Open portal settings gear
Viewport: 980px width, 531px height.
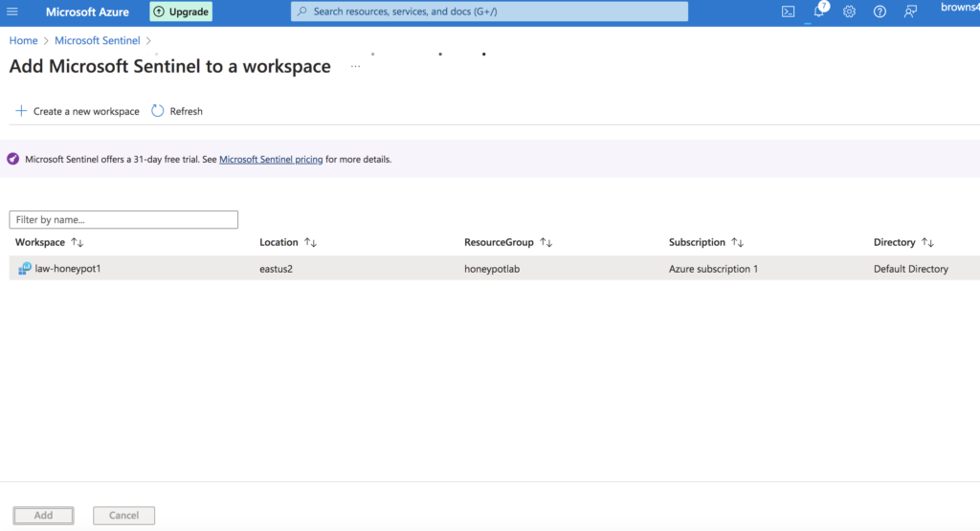click(x=849, y=11)
